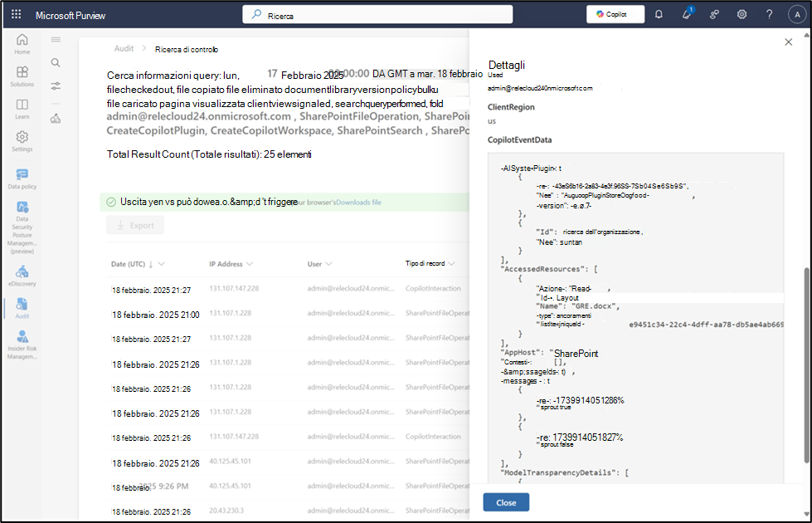The width and height of the screenshot is (812, 523).
Task: Click the CopilotEventData heading
Action: tap(519, 140)
